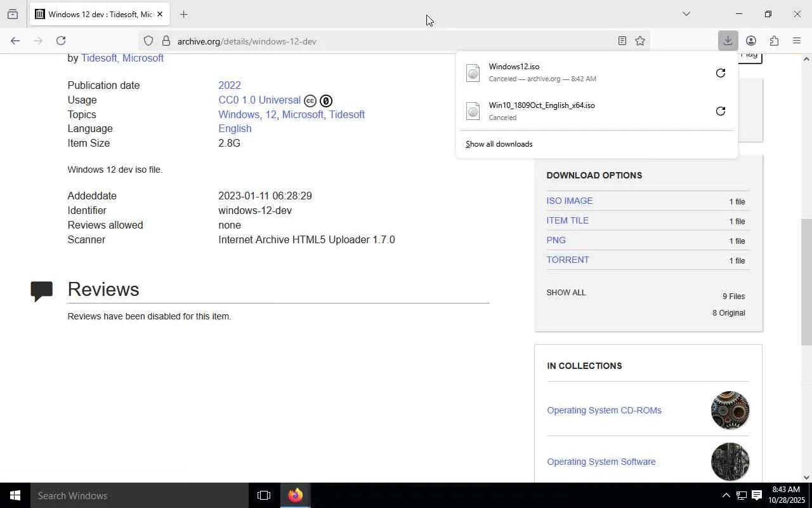Open Task View on the taskbar
The width and height of the screenshot is (812, 508).
point(264,495)
